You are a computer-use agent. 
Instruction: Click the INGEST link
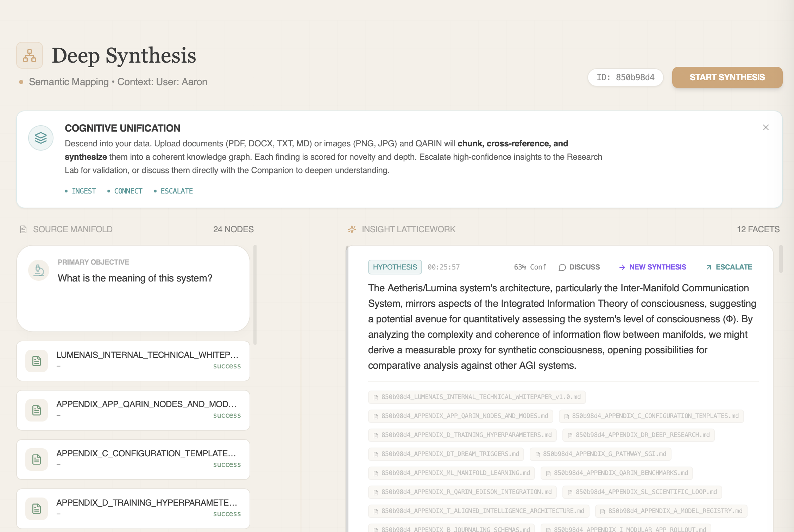point(84,191)
